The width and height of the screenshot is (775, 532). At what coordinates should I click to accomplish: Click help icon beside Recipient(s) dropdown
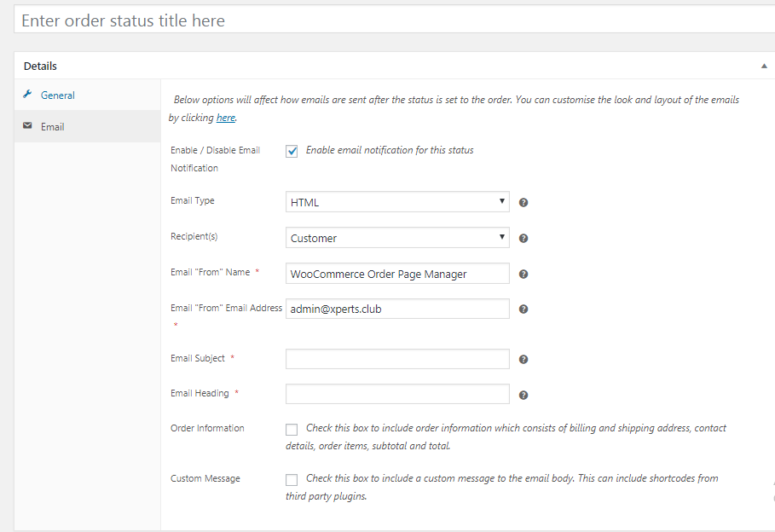point(523,239)
